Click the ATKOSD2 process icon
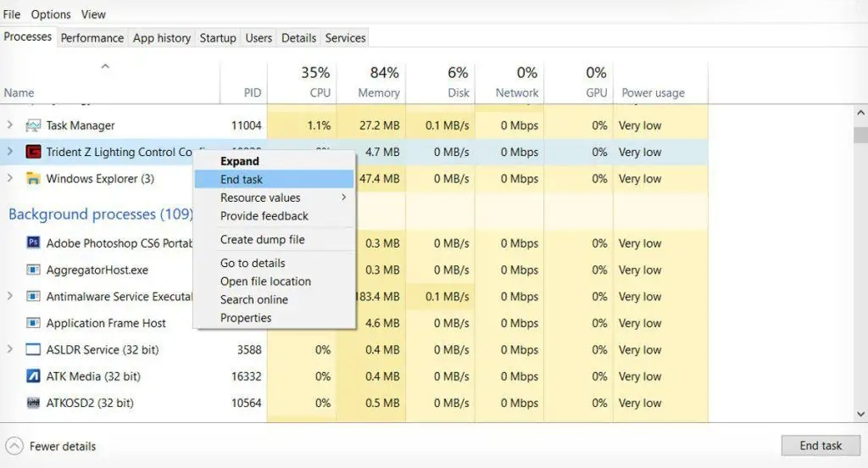The image size is (868, 468). [x=33, y=403]
